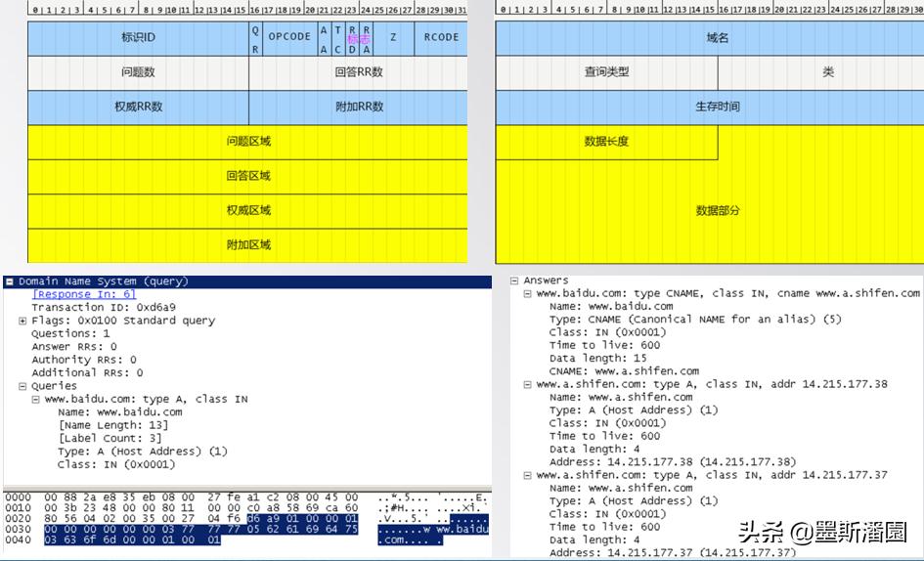Image resolution: width=924 pixels, height=561 pixels.
Task: Click hex dump row at offset 0010
Action: 247,508
